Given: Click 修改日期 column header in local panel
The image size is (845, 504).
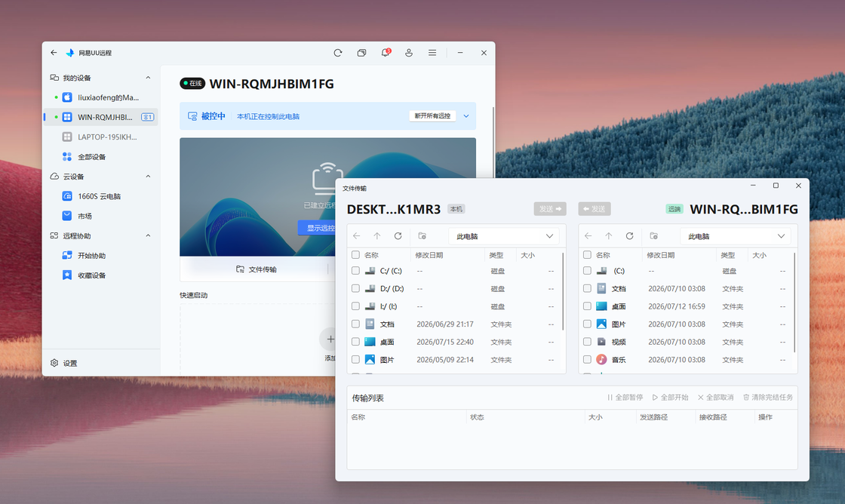Looking at the screenshot, I should tap(429, 255).
